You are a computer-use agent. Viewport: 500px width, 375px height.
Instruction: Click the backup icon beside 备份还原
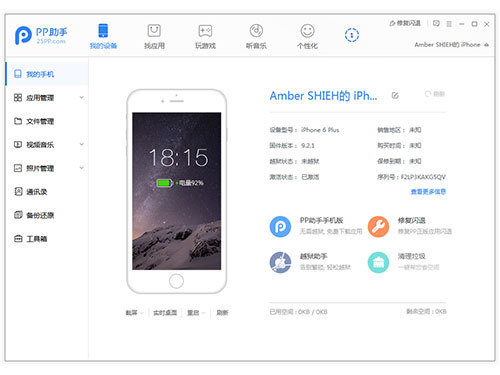click(18, 215)
